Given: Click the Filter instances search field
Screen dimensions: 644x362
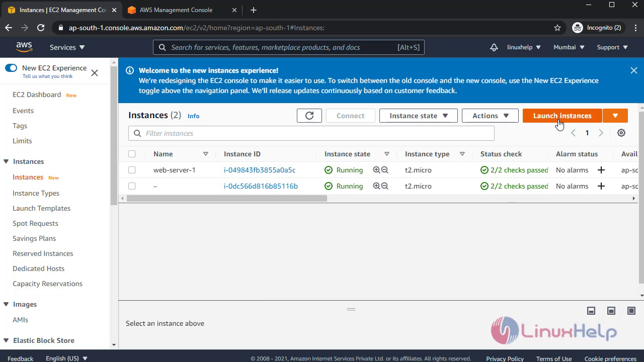Looking at the screenshot, I should point(311,133).
